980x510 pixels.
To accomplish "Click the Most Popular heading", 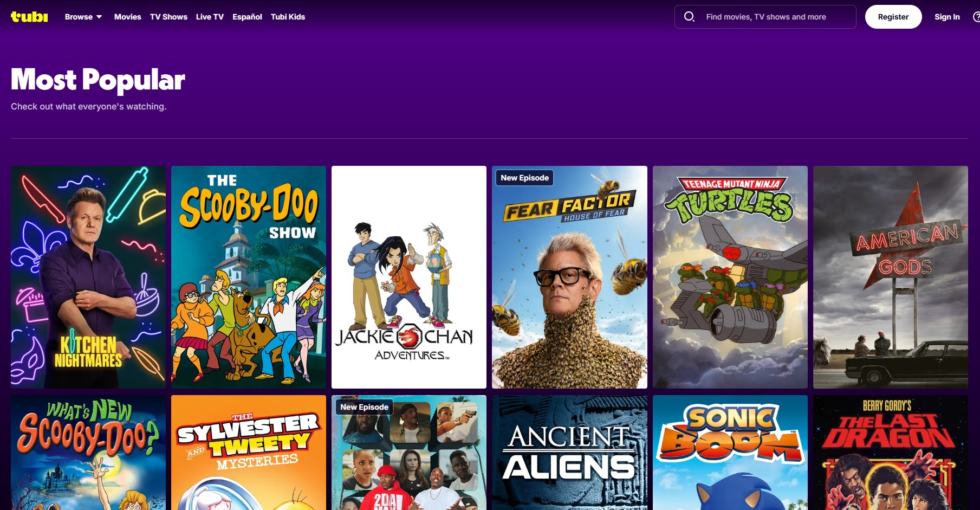I will coord(98,80).
